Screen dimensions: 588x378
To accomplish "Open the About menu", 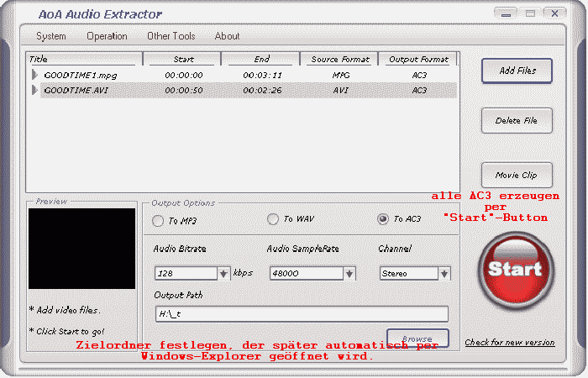I will (227, 36).
